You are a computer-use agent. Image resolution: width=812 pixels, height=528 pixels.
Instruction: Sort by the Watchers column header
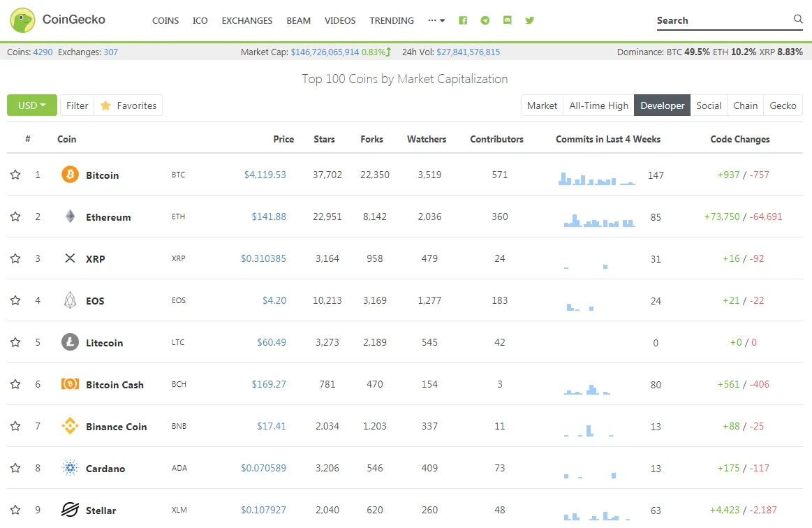427,139
